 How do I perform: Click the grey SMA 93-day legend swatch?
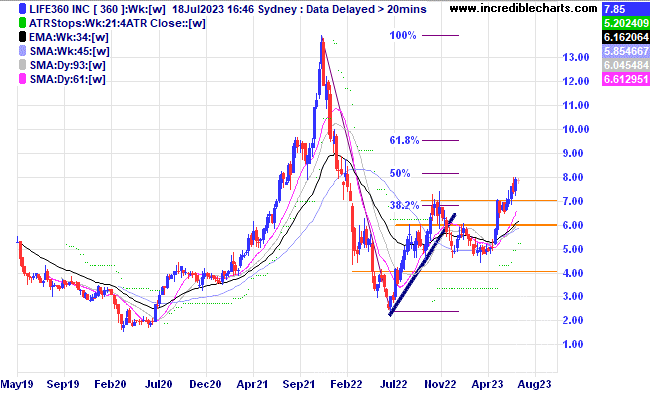[x=22, y=65]
